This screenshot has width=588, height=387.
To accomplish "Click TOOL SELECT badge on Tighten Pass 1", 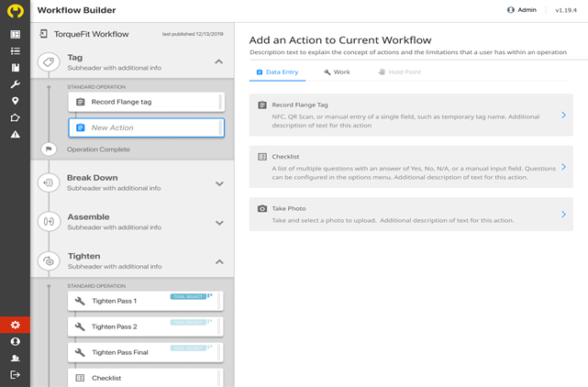I will pyautogui.click(x=188, y=296).
